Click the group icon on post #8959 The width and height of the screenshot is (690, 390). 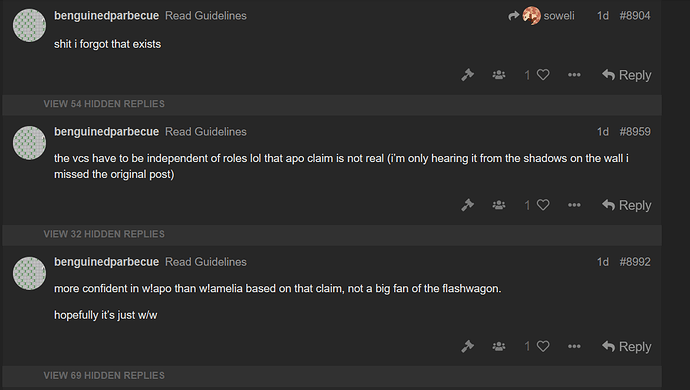[x=499, y=205]
